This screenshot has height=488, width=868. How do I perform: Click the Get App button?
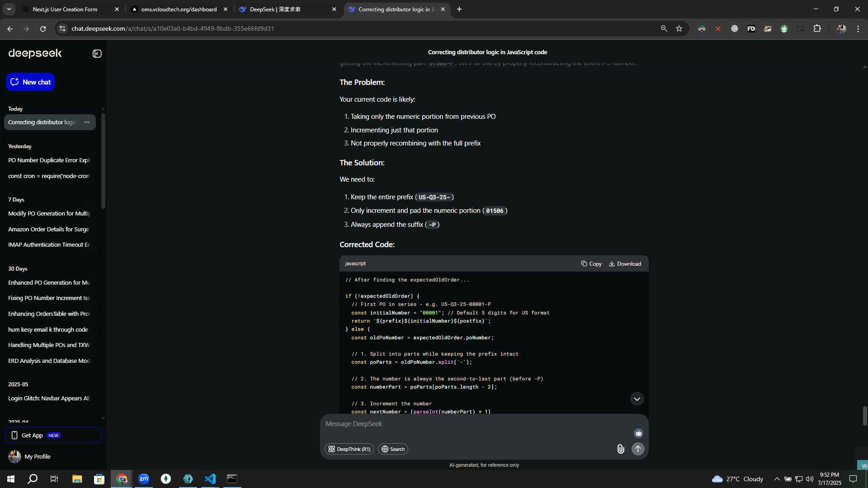click(53, 435)
